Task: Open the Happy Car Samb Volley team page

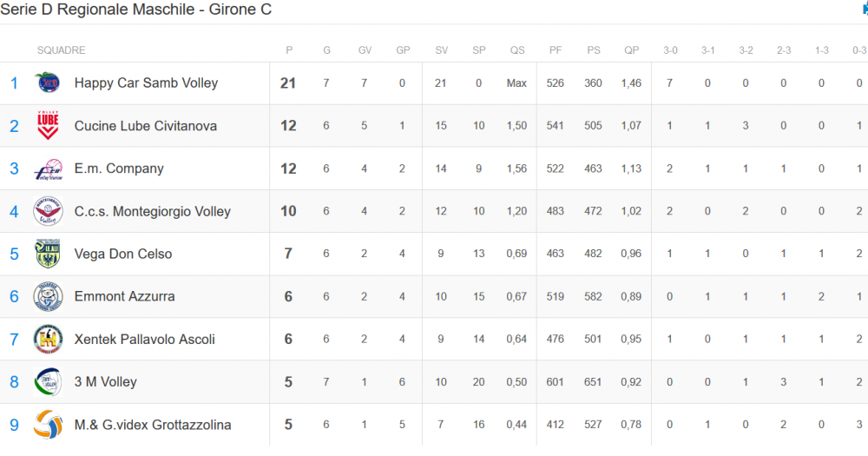Action: point(146,83)
